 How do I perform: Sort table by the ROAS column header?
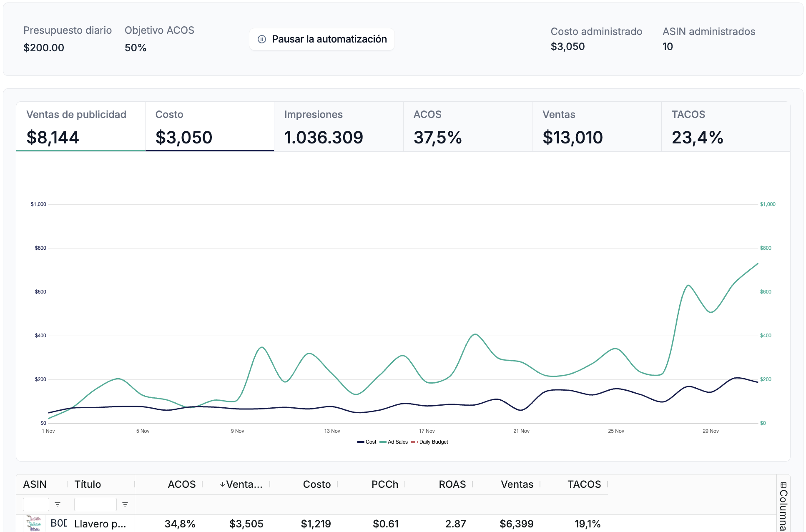coord(452,484)
